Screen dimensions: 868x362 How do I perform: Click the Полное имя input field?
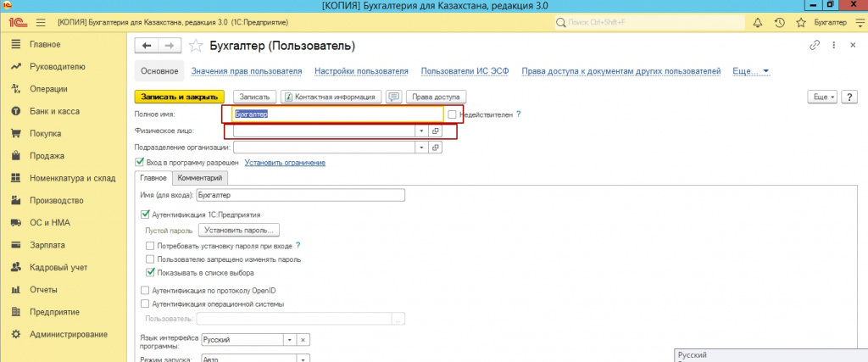(x=337, y=114)
